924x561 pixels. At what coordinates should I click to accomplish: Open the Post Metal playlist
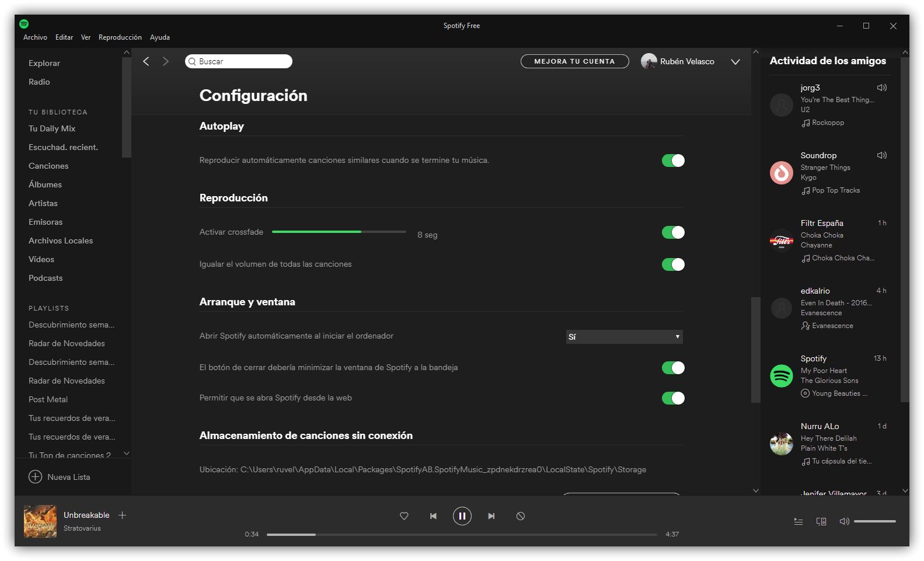pos(48,399)
